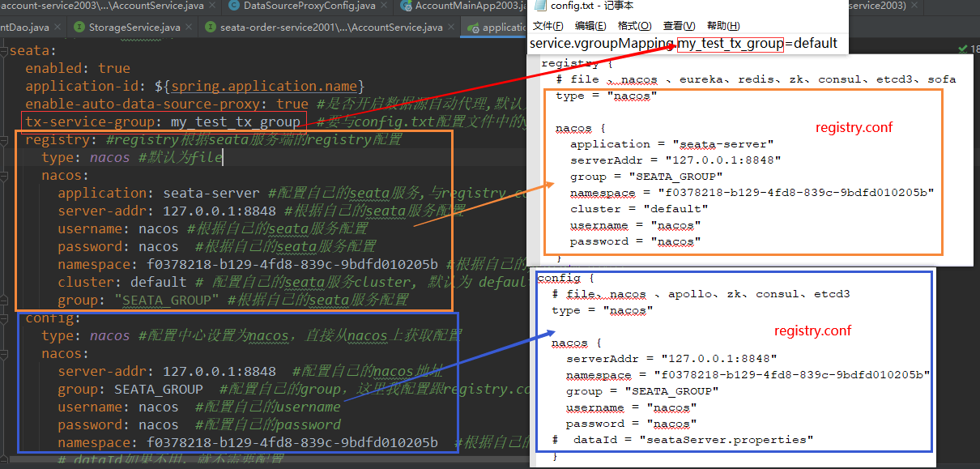Click server-addr line commented 配置自己的nacos地址
This screenshot has width=980, height=469.
tap(251, 371)
